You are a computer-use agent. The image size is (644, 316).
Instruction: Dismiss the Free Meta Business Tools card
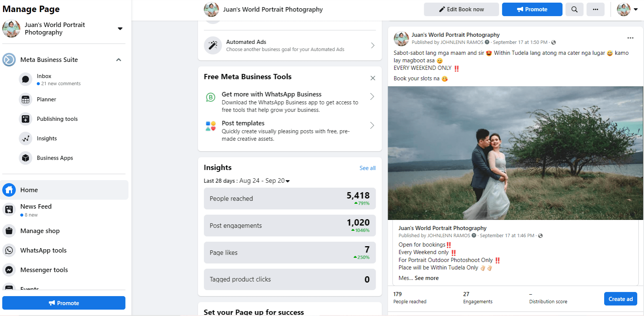[x=373, y=78]
